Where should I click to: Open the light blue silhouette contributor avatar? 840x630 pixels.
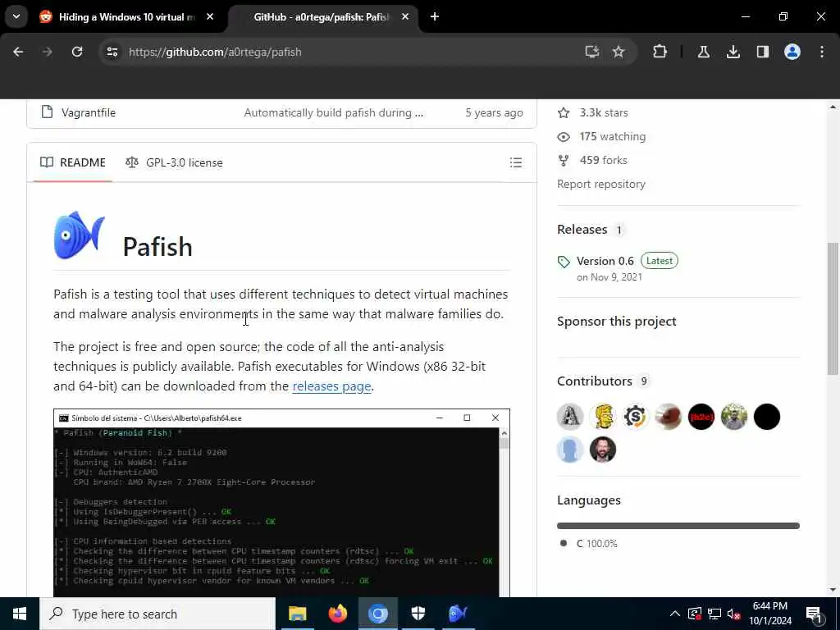pos(570,450)
